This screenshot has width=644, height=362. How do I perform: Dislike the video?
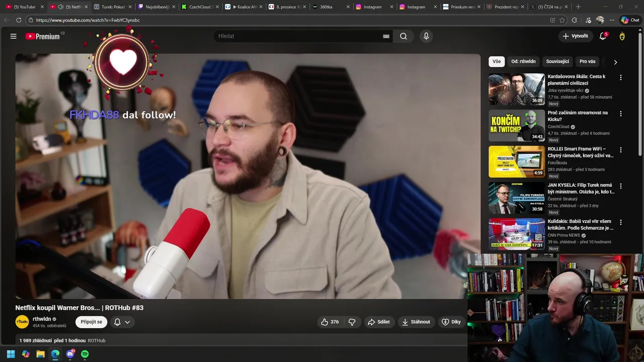click(352, 322)
